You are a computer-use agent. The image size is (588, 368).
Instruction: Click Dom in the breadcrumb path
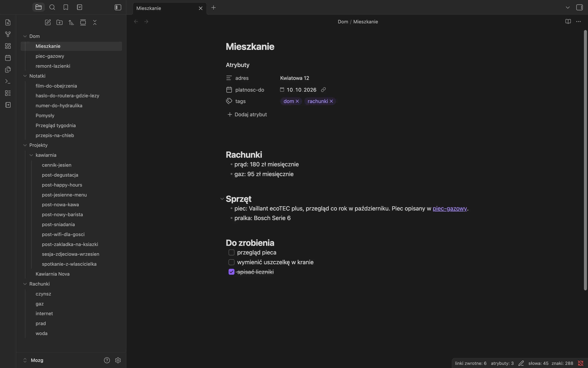[x=343, y=22]
